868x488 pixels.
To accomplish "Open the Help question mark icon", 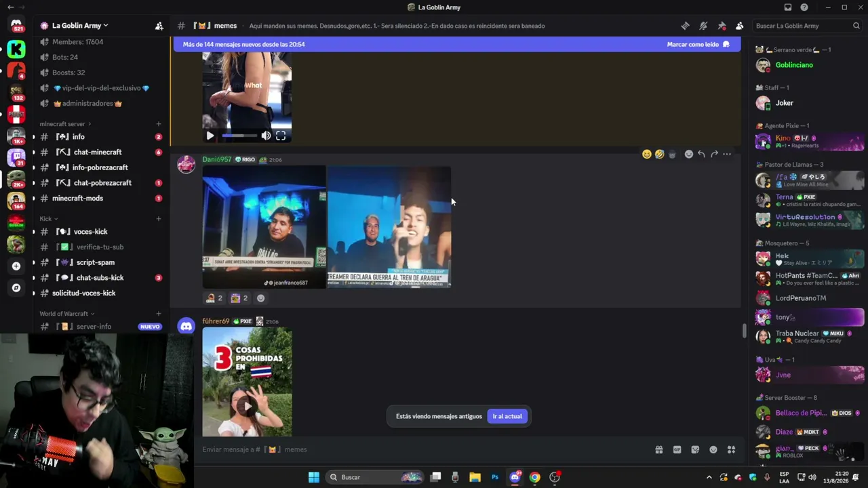I will 804,7.
